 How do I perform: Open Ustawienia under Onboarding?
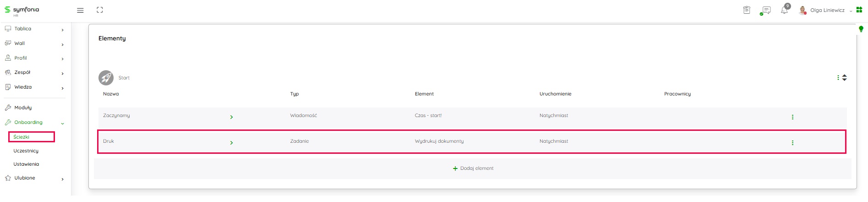click(x=26, y=164)
